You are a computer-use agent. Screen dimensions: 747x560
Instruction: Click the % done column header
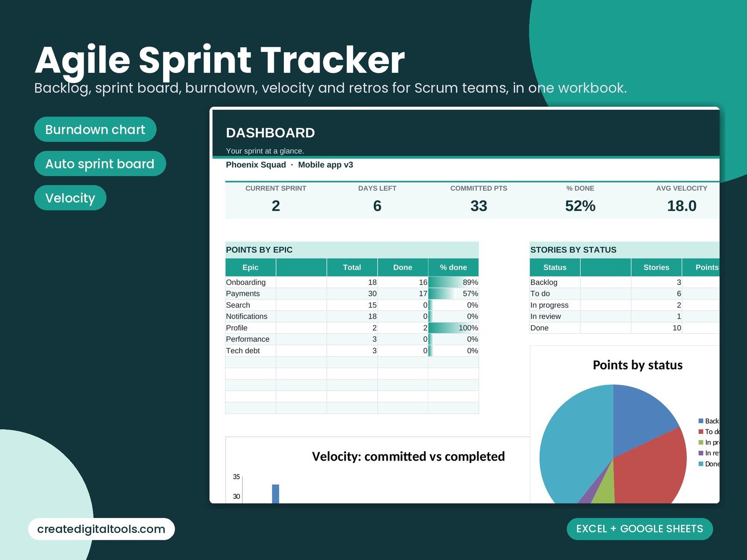[453, 267]
